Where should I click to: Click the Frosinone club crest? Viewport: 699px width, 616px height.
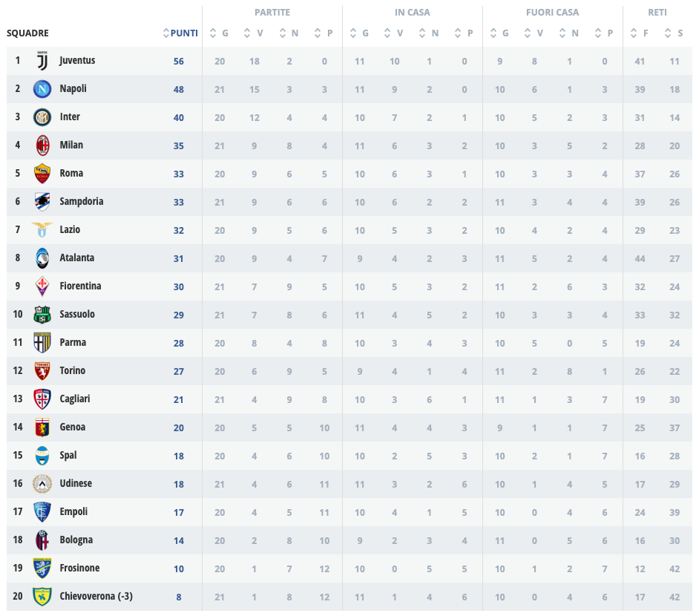coord(42,569)
